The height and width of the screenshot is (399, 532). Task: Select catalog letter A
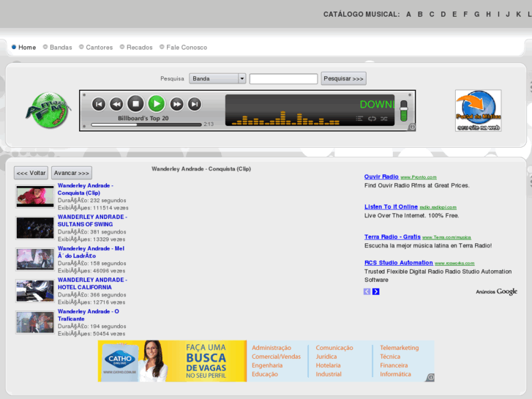408,14
